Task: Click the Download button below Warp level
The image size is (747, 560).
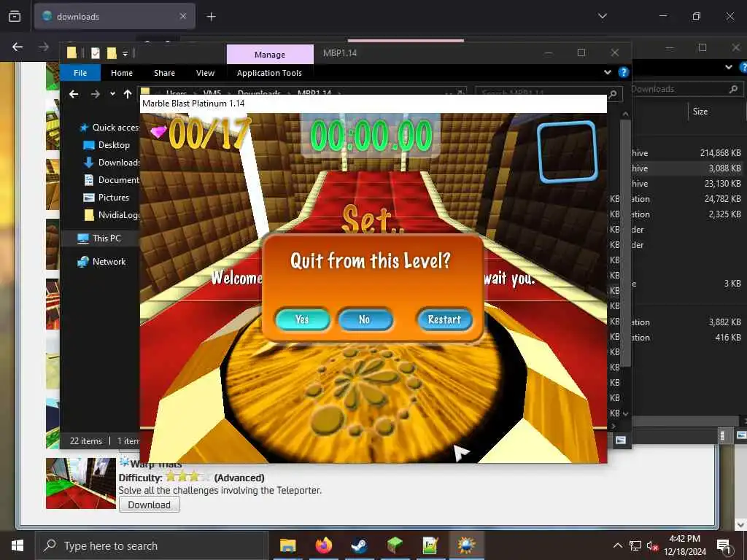Action: [149, 505]
